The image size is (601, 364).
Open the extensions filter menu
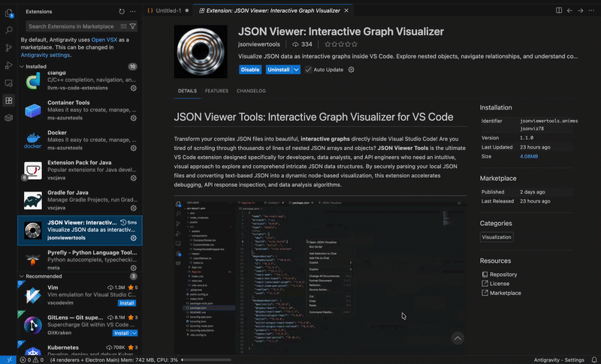point(133,26)
